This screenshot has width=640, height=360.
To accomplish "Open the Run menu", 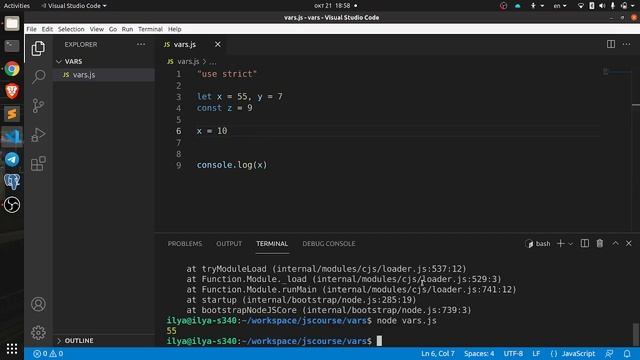I will pyautogui.click(x=127, y=29).
